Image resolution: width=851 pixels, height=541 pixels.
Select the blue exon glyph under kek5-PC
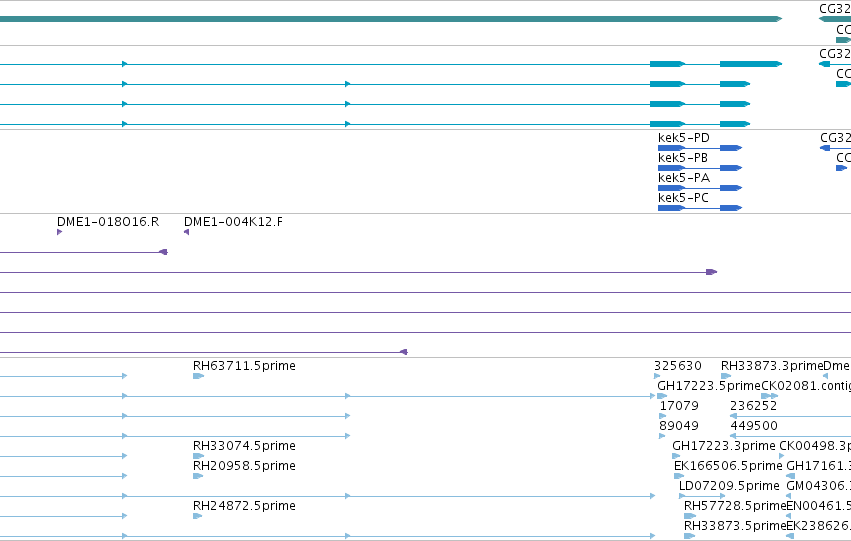[700, 208]
